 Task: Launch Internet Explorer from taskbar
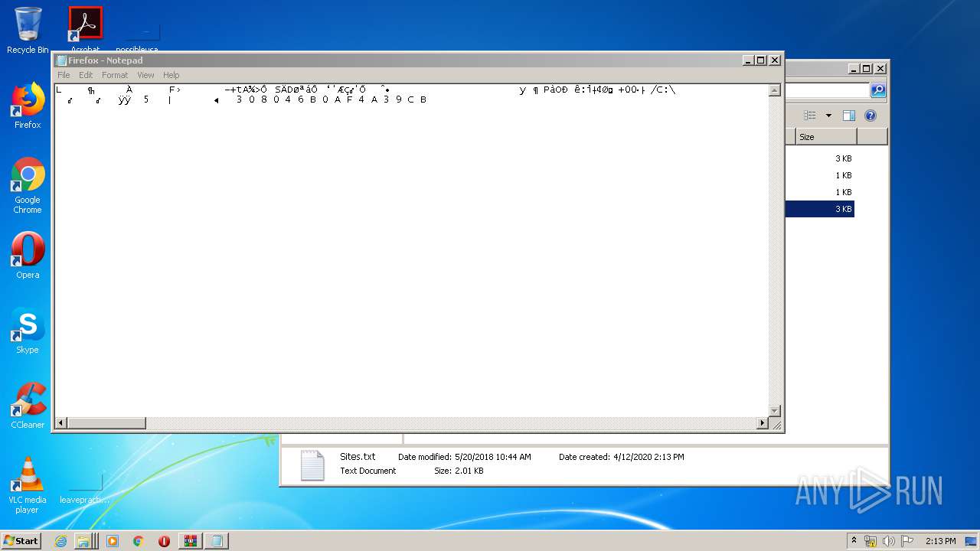coord(61,541)
